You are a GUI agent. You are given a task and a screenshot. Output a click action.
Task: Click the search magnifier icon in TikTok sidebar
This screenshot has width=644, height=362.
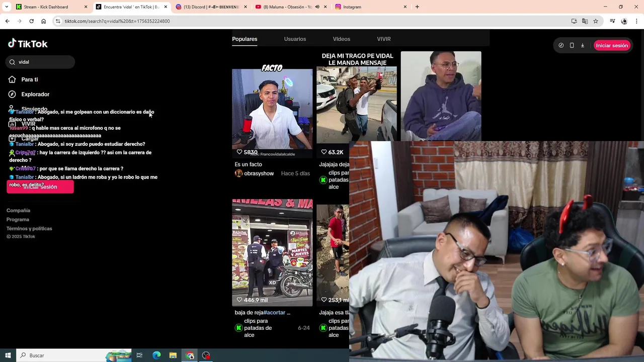tap(12, 62)
